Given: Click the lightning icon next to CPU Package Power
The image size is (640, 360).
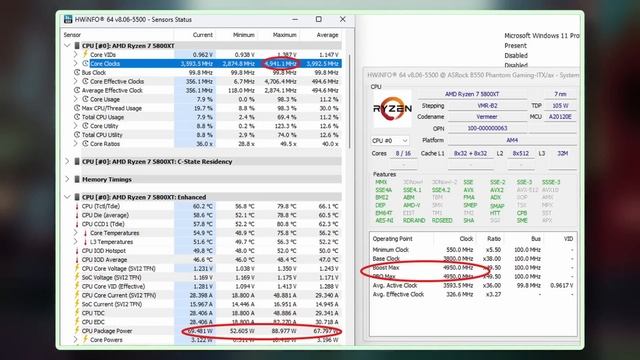Looking at the screenshot, I should [x=77, y=331].
